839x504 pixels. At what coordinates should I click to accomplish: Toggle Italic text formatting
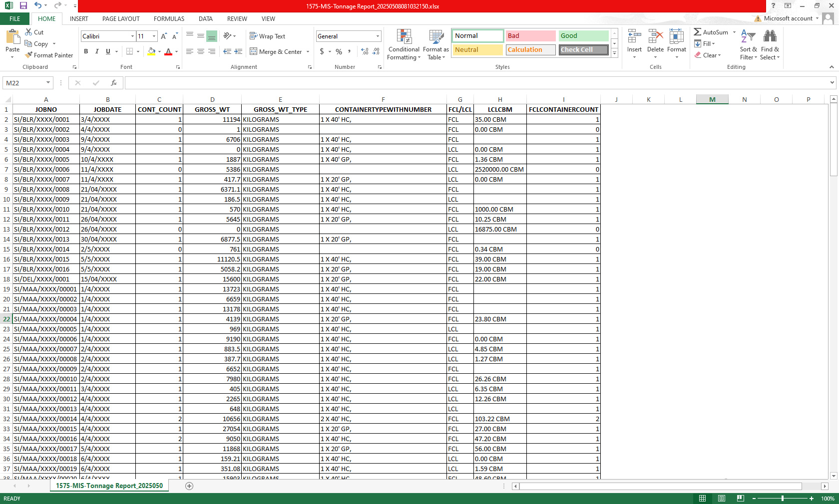(97, 51)
